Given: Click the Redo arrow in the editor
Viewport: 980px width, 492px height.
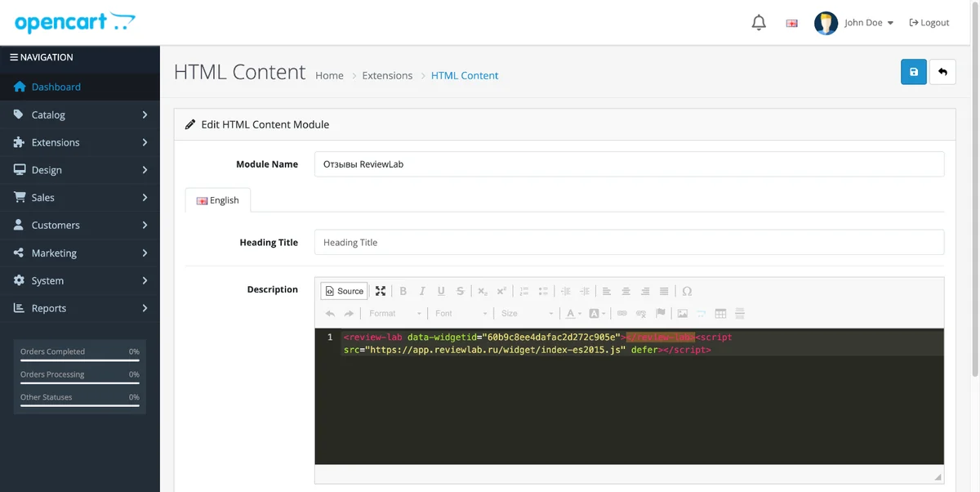Looking at the screenshot, I should coord(349,313).
